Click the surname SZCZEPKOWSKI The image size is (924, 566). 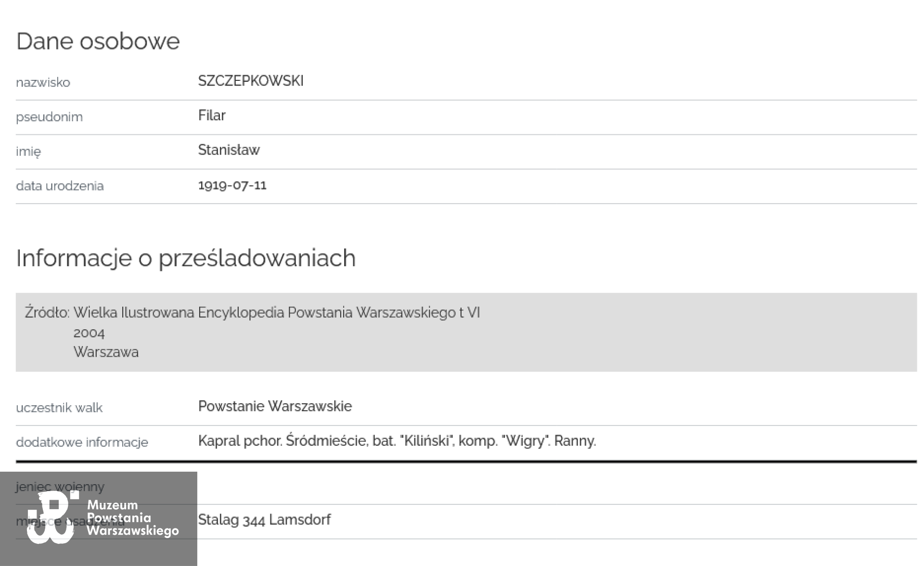click(x=251, y=81)
